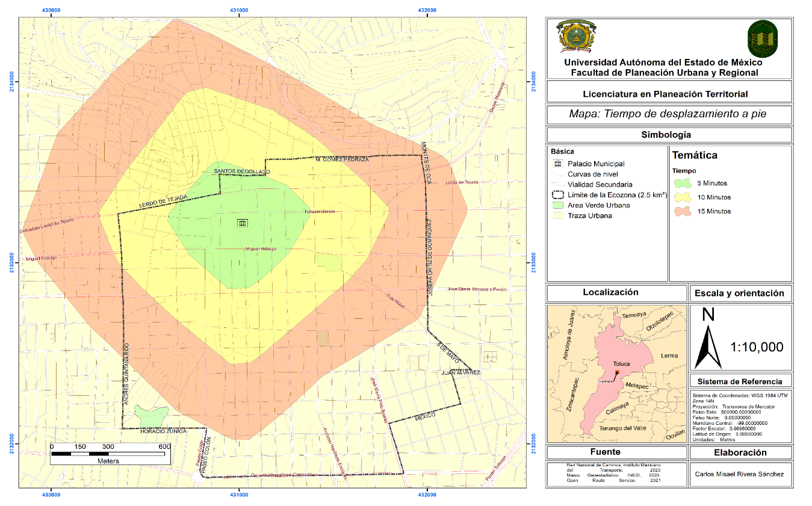Click the green faculty logo at top right
This screenshot has height=506, width=812.
(x=762, y=39)
